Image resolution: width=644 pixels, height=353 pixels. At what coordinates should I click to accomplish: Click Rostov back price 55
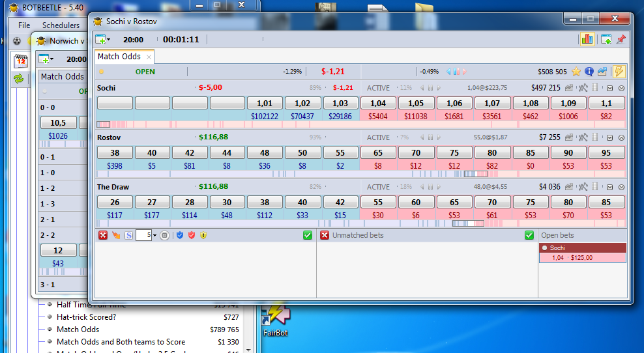(x=340, y=152)
